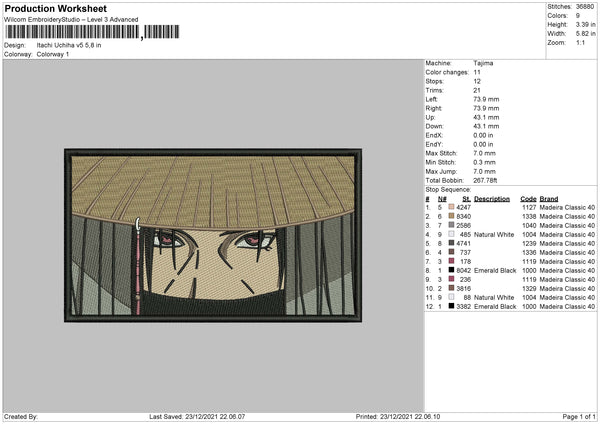
Task: Click the design name 'Itachi Uchiha v5 5,8 in'
Action: [69, 45]
